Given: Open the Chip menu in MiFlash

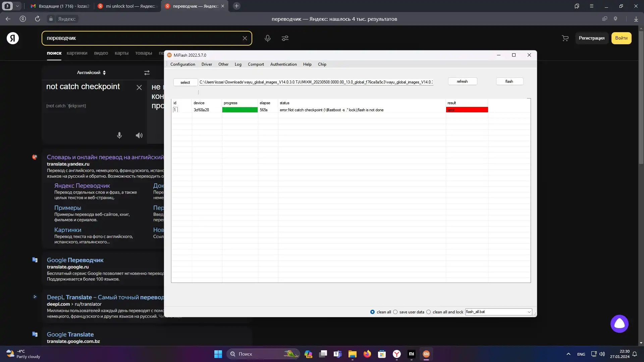Looking at the screenshot, I should pyautogui.click(x=322, y=64).
